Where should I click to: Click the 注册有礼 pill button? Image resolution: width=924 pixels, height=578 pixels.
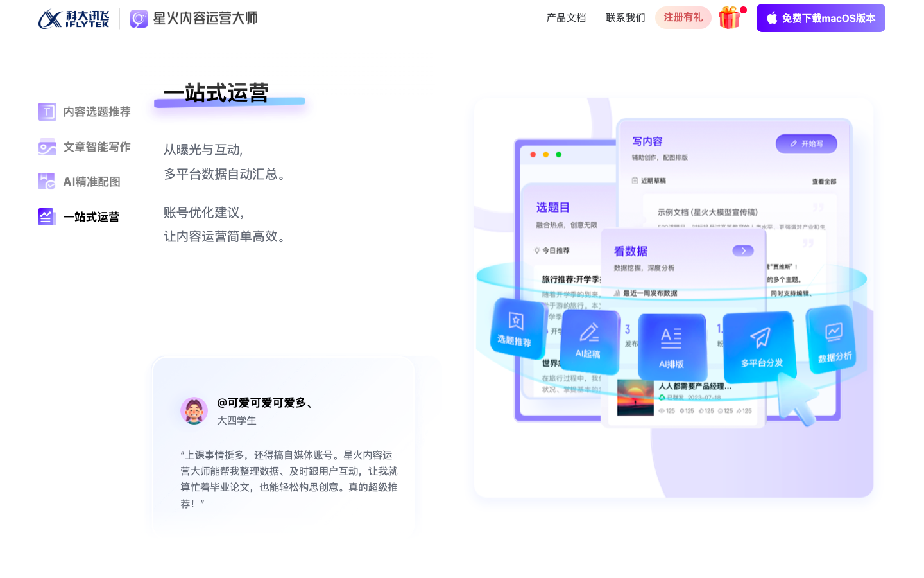683,17
